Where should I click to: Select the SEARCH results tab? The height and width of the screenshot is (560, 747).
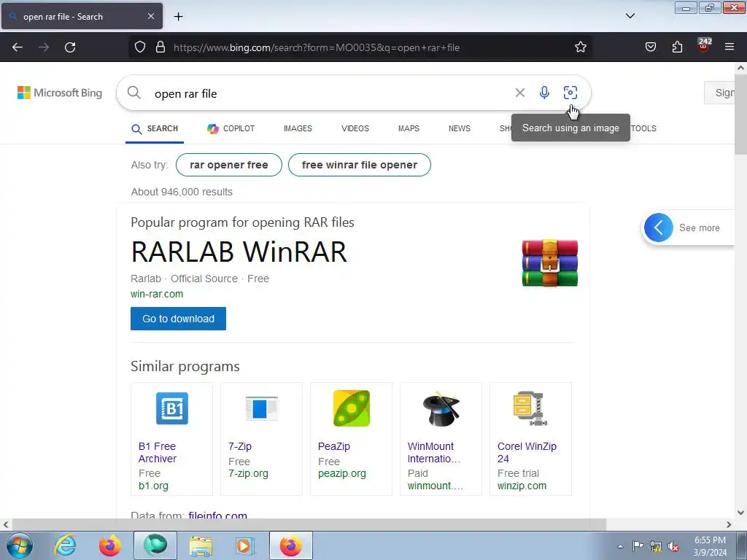click(155, 128)
